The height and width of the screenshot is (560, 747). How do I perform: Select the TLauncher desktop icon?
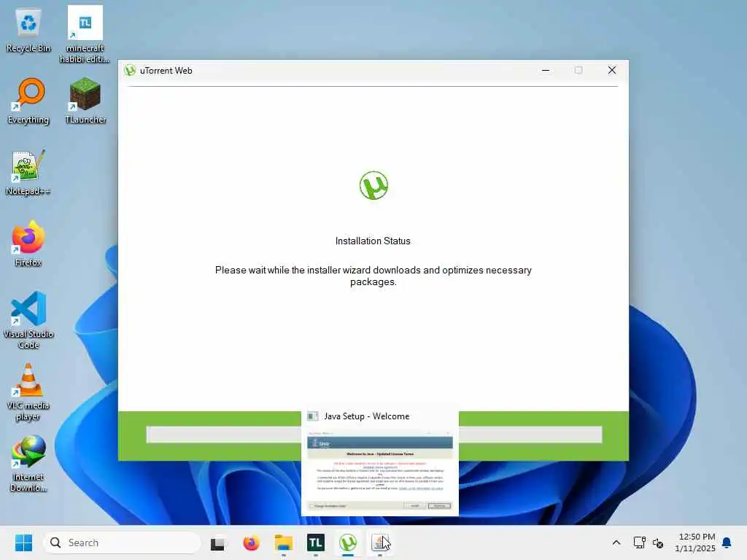pyautogui.click(x=85, y=101)
